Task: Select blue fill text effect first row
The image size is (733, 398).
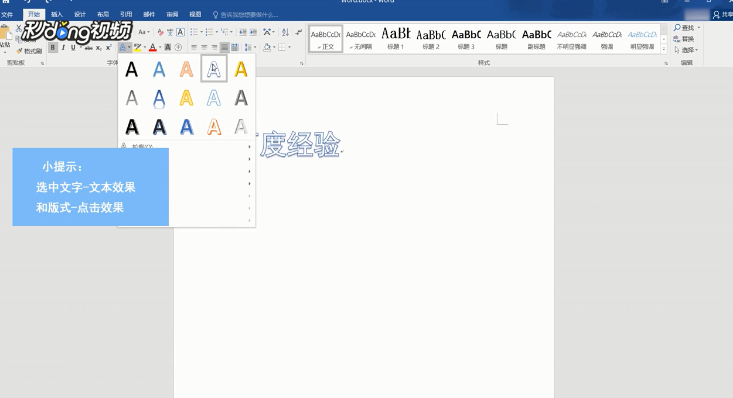Action: (x=159, y=70)
